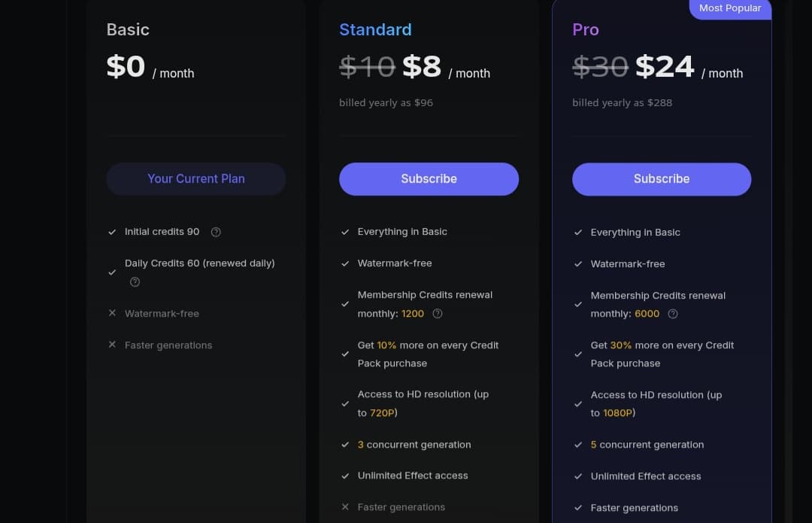Click the X mark beside Standard's Faster generations
Screen dimensions: 812x523
345,507
